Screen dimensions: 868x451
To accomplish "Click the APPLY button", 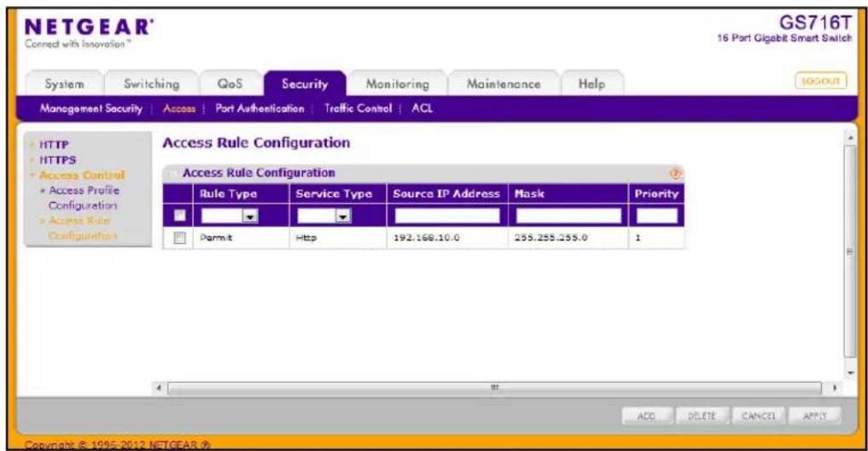I will [815, 416].
